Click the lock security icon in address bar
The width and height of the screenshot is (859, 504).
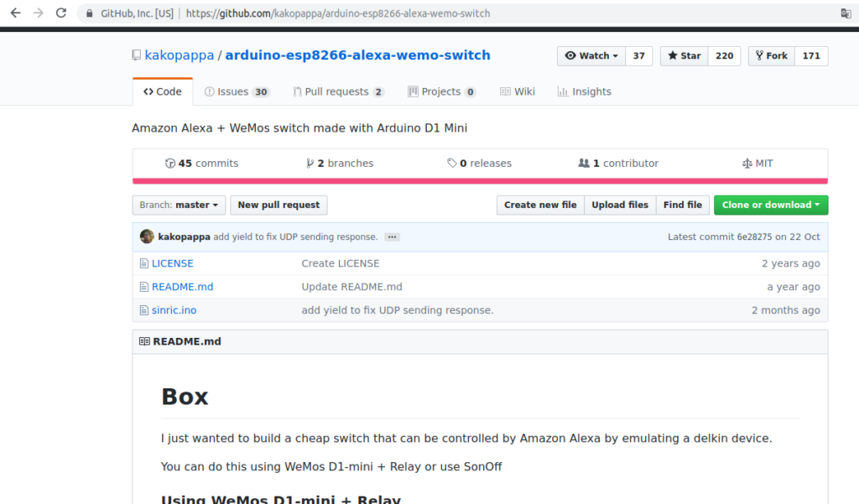[x=89, y=13]
